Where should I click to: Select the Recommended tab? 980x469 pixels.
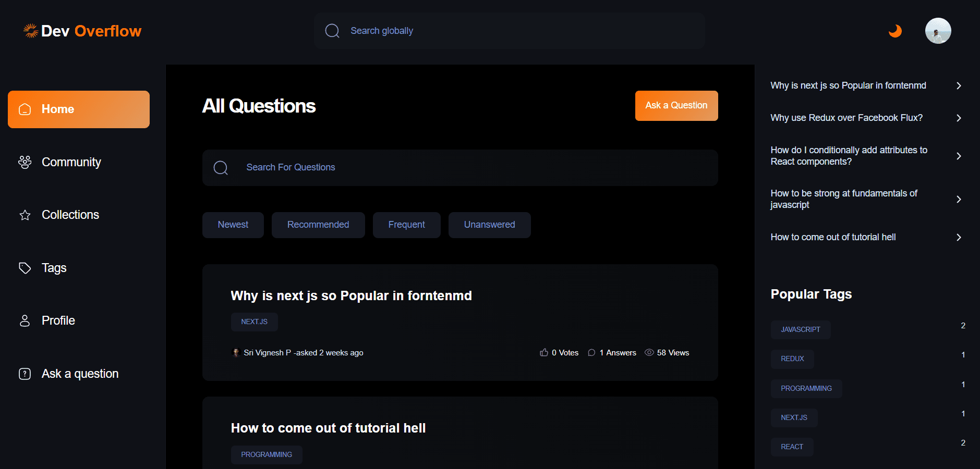pyautogui.click(x=318, y=225)
